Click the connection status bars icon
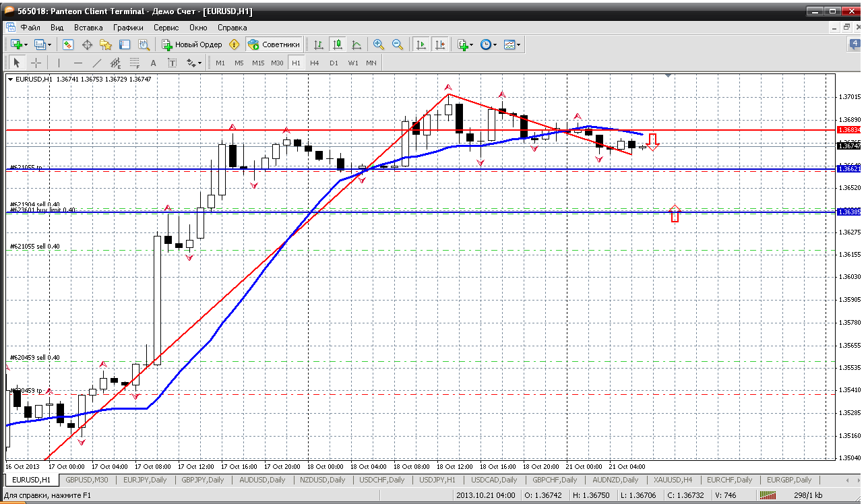 click(x=768, y=496)
